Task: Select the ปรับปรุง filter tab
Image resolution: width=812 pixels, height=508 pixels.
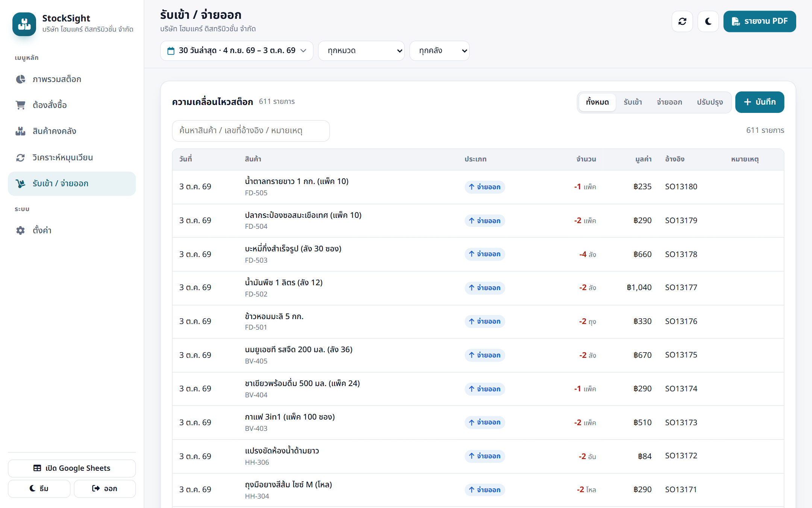Action: [x=710, y=102]
